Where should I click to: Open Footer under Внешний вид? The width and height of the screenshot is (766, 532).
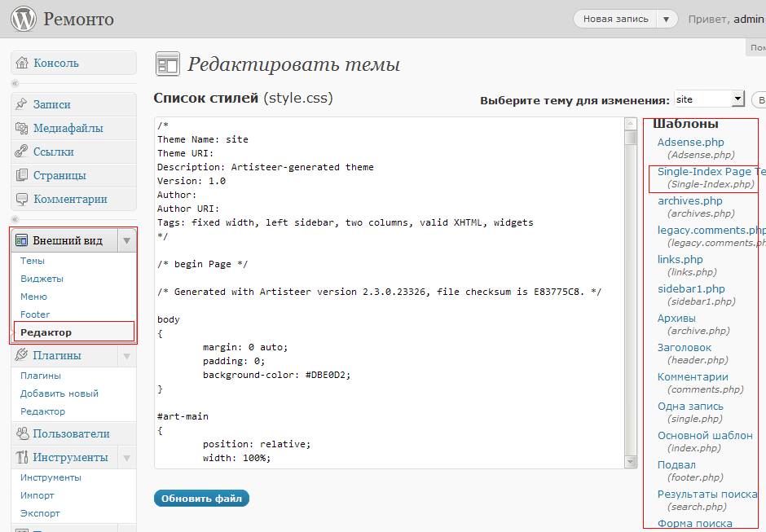pyautogui.click(x=35, y=314)
